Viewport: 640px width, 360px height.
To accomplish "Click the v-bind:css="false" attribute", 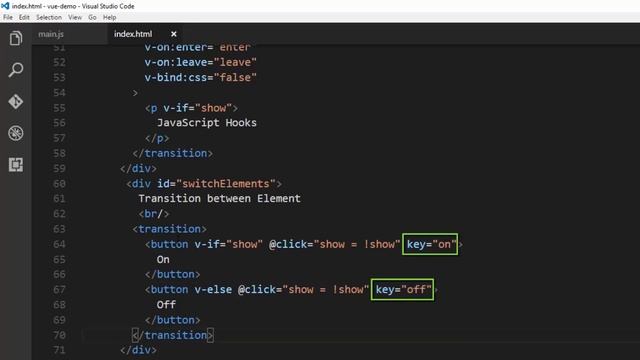I will pos(200,78).
